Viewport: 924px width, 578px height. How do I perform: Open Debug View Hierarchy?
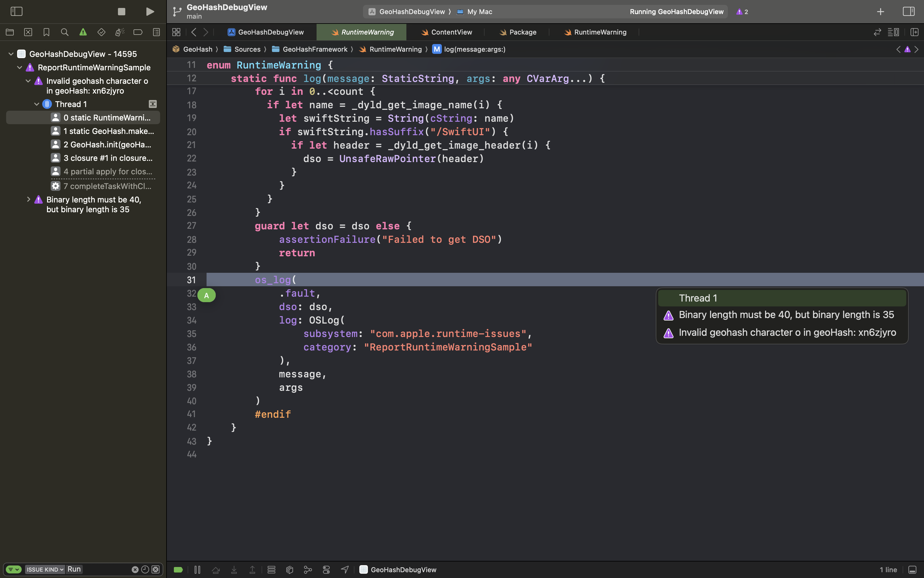click(289, 569)
